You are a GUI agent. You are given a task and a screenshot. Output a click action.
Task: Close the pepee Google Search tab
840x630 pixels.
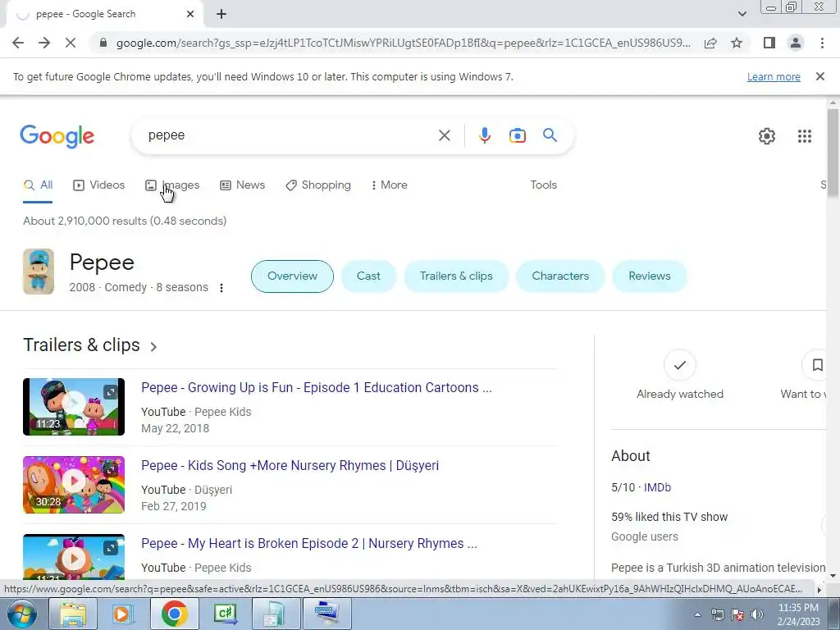point(190,15)
